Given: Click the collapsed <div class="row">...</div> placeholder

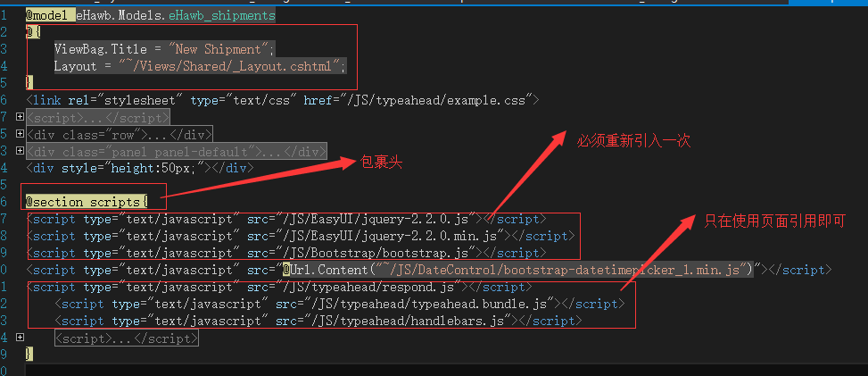Looking at the screenshot, I should [x=119, y=134].
